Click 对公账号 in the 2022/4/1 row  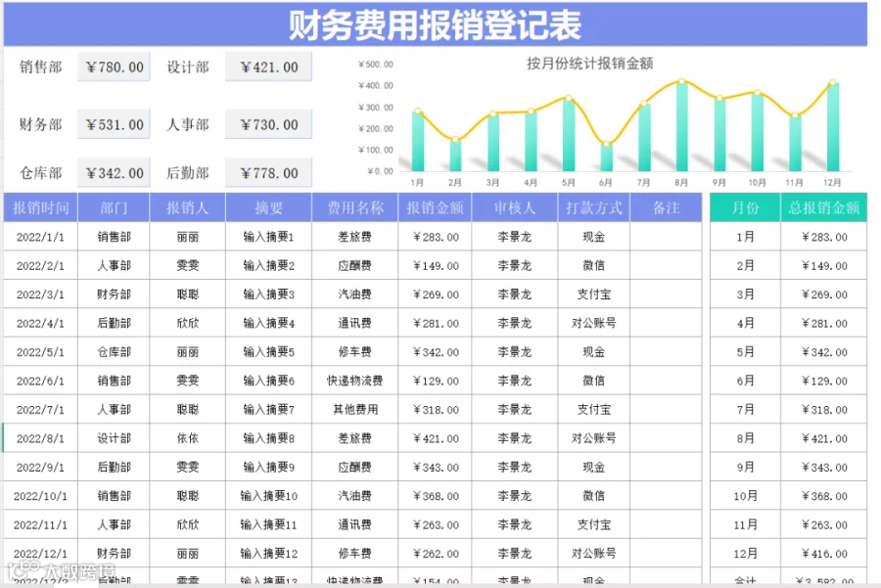pos(594,324)
